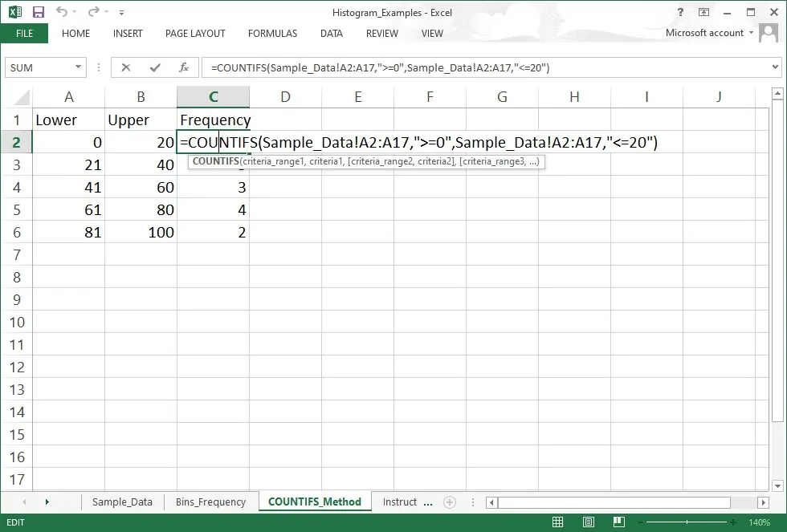Add a new sheet with plus icon
787x532 pixels.
[450, 502]
